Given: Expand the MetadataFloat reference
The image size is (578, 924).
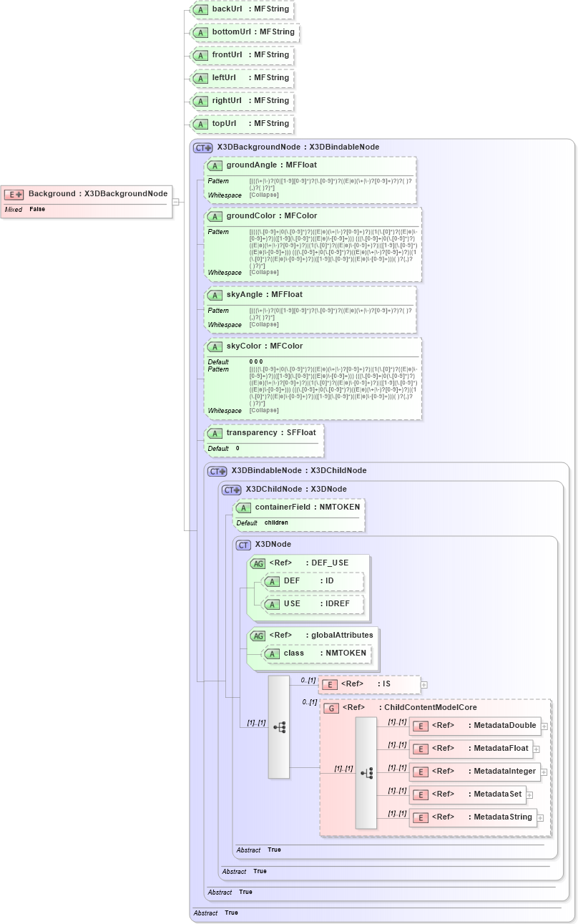Looking at the screenshot, I should click(x=537, y=749).
